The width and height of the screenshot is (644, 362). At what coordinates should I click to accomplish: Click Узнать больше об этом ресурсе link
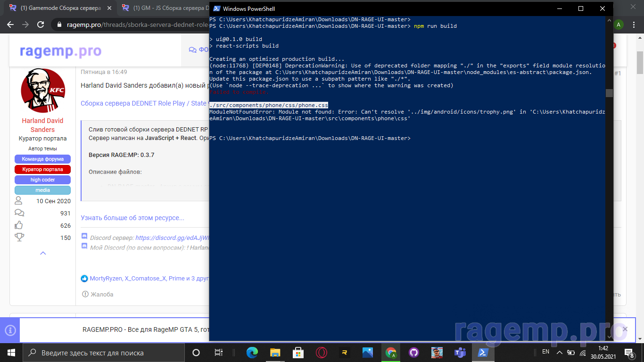[x=132, y=218]
